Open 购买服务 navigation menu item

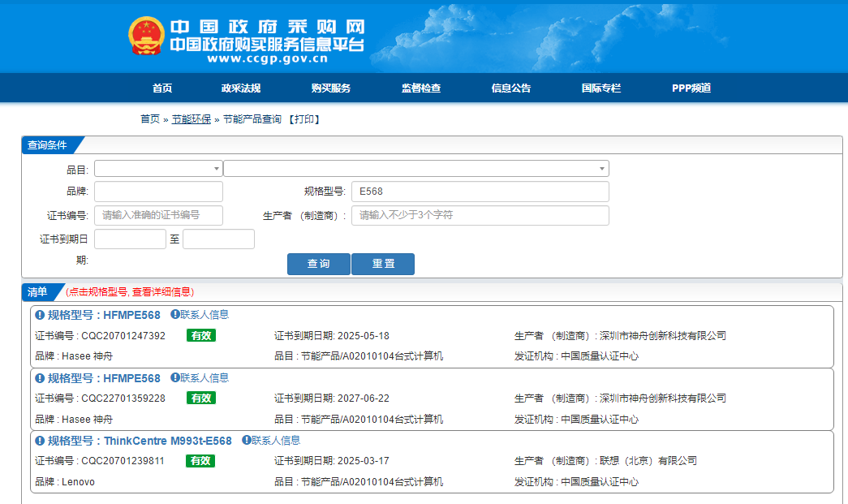331,88
